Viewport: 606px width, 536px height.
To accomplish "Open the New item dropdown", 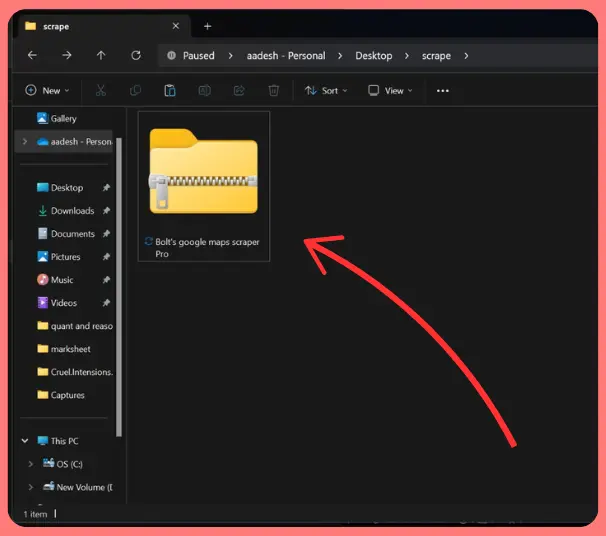I will (47, 90).
